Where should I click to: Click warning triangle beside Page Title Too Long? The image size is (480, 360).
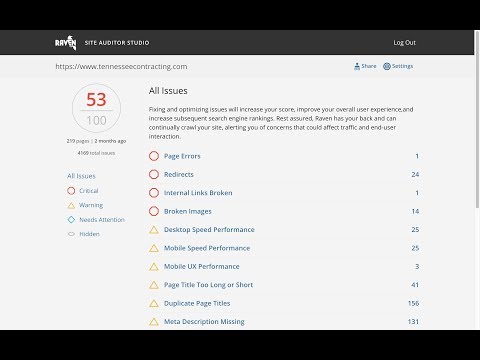[154, 285]
